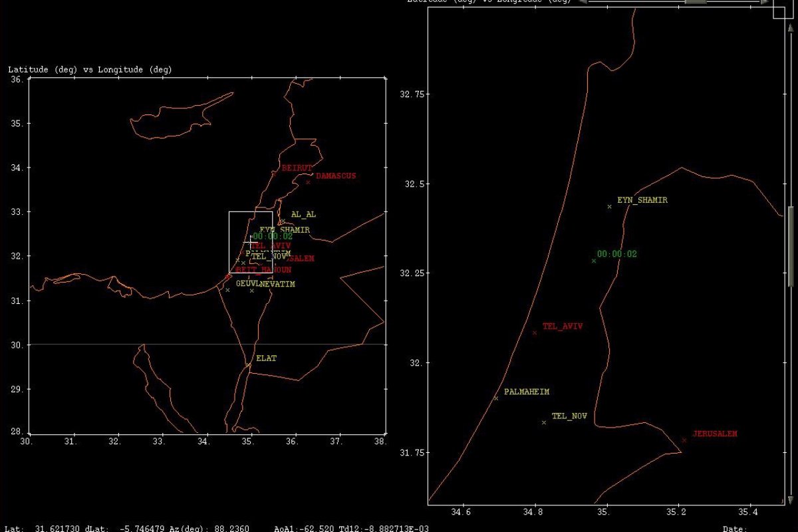Select the ELAT label on overview map
Viewport: 798px width, 532px height.
tap(266, 358)
